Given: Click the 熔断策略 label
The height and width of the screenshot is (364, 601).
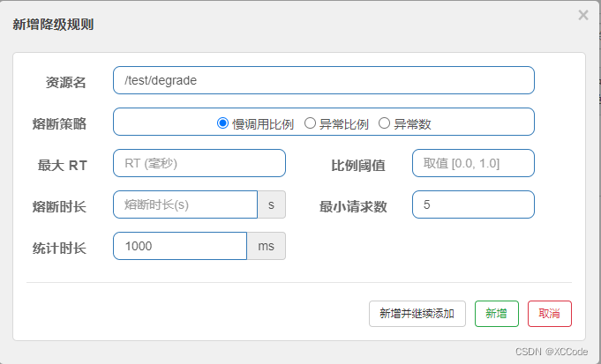Looking at the screenshot, I should [59, 124].
